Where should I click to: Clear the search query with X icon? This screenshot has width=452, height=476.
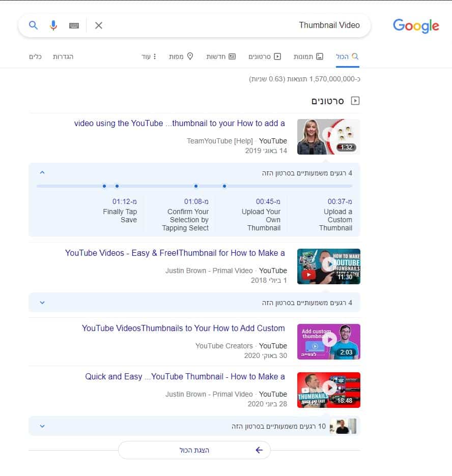click(98, 25)
